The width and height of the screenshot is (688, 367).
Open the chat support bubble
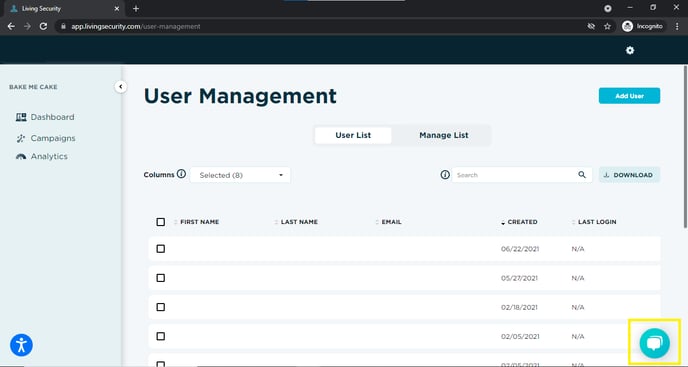pos(654,343)
